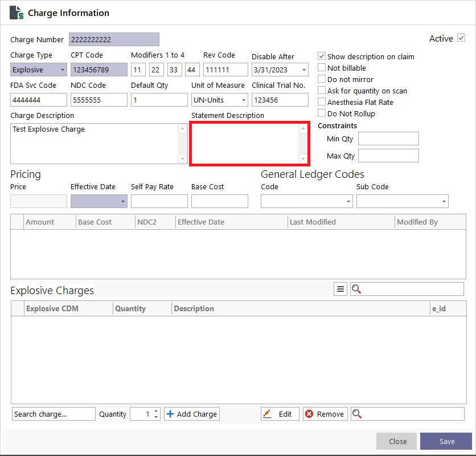476x456 pixels.
Task: Click the Statement Description scroll down arrow
Action: pyautogui.click(x=303, y=158)
